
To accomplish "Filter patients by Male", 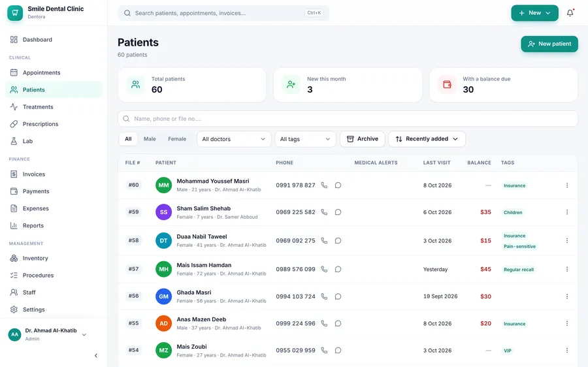I will [x=150, y=139].
